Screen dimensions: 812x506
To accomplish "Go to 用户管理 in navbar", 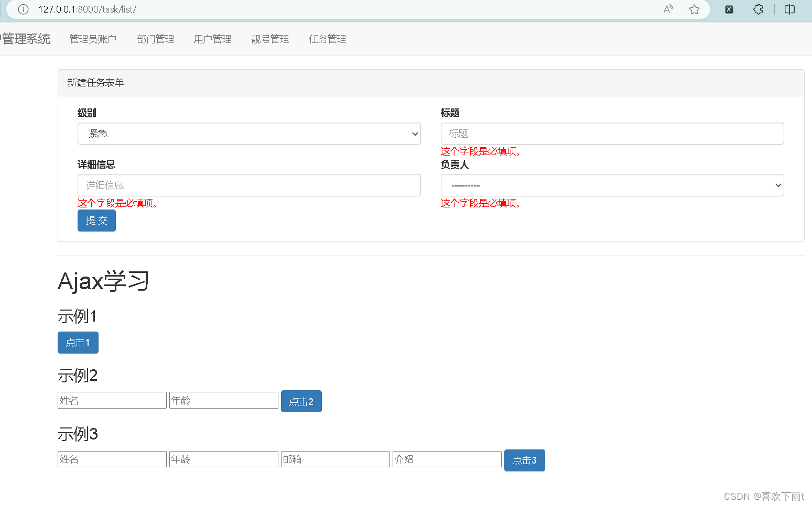I will (x=212, y=39).
